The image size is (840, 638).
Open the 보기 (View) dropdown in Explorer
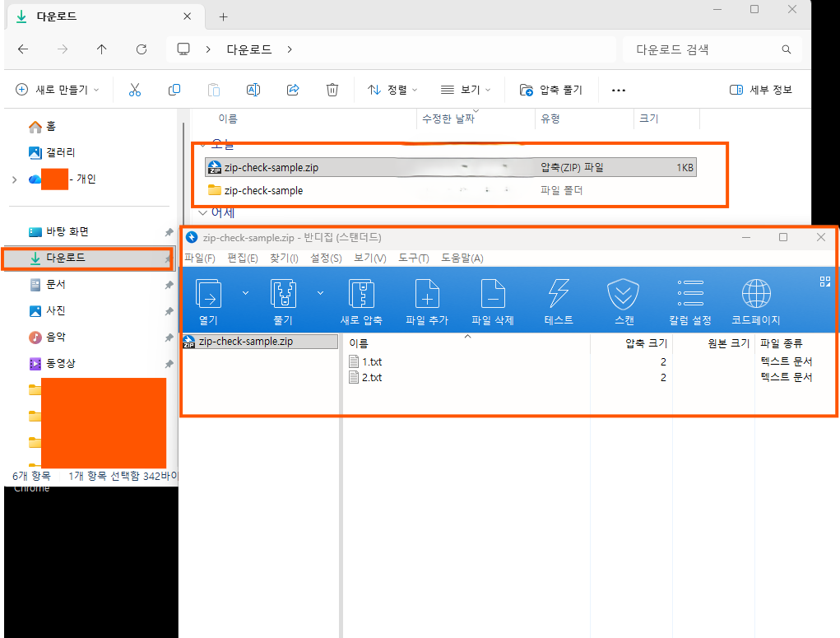click(x=466, y=90)
